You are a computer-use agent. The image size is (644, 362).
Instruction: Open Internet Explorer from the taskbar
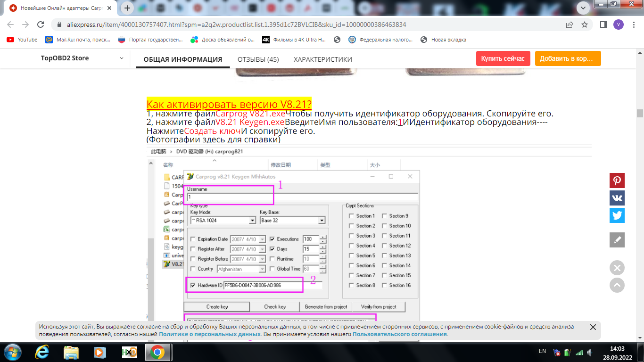42,352
